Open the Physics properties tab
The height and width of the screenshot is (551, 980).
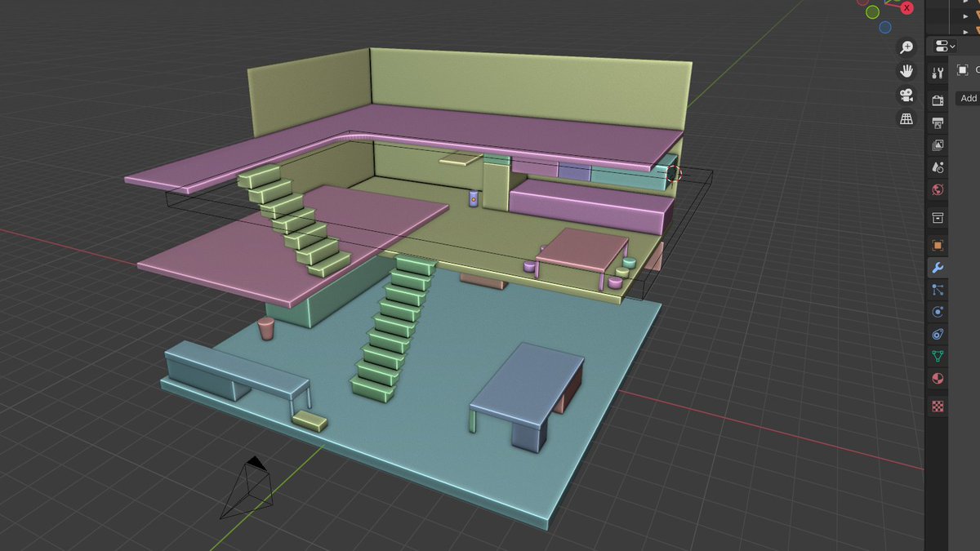pyautogui.click(x=938, y=312)
